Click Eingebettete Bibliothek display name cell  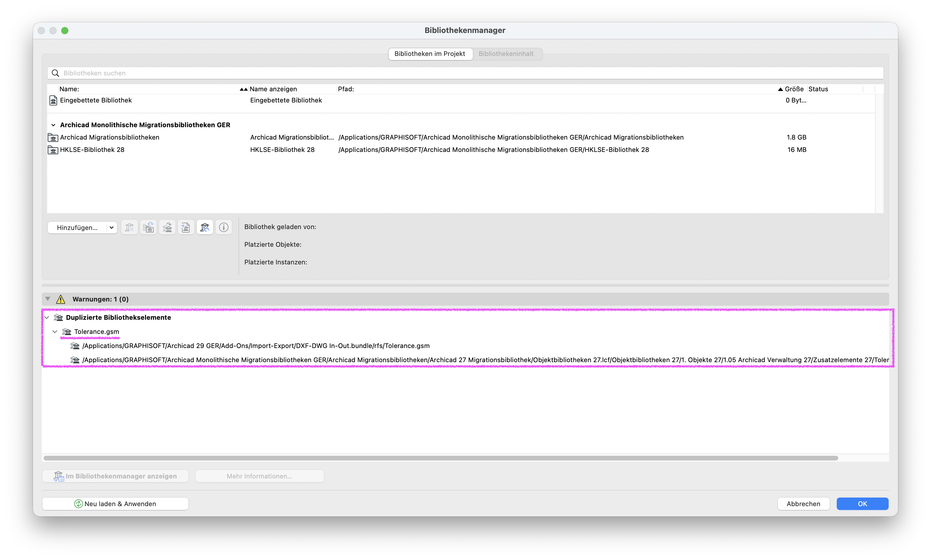286,100
